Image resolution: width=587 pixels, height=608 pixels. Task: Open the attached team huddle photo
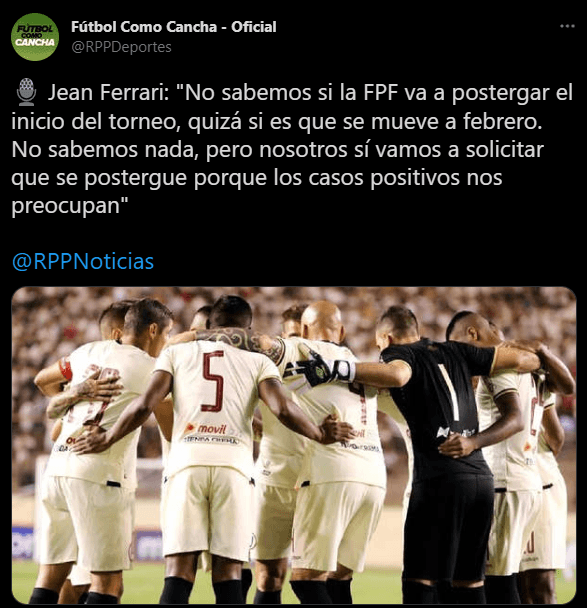click(x=294, y=445)
